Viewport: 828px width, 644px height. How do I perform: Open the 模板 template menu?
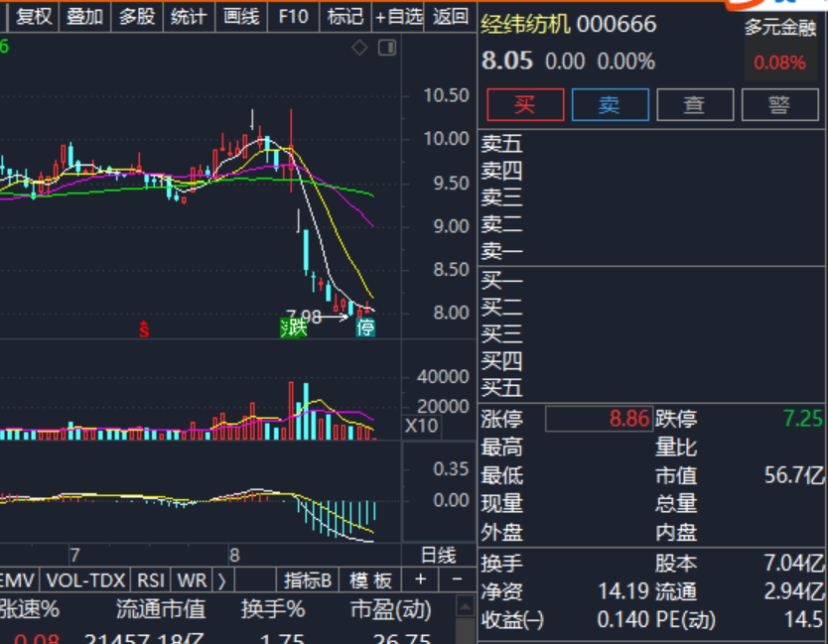[370, 580]
